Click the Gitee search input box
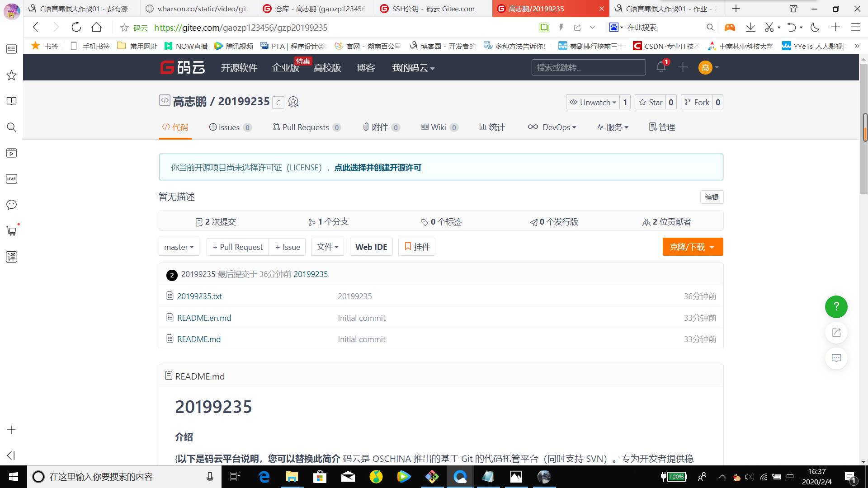 [x=588, y=67]
